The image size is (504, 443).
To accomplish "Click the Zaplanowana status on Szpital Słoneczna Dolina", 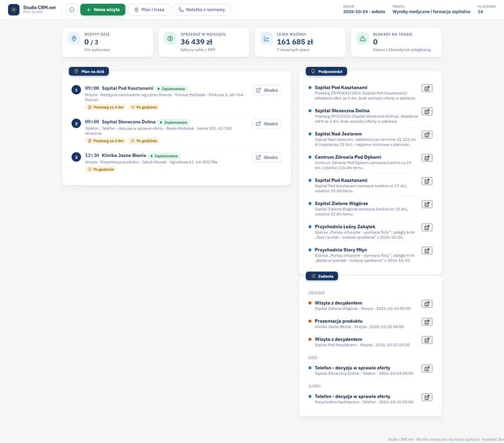I will pyautogui.click(x=174, y=122).
